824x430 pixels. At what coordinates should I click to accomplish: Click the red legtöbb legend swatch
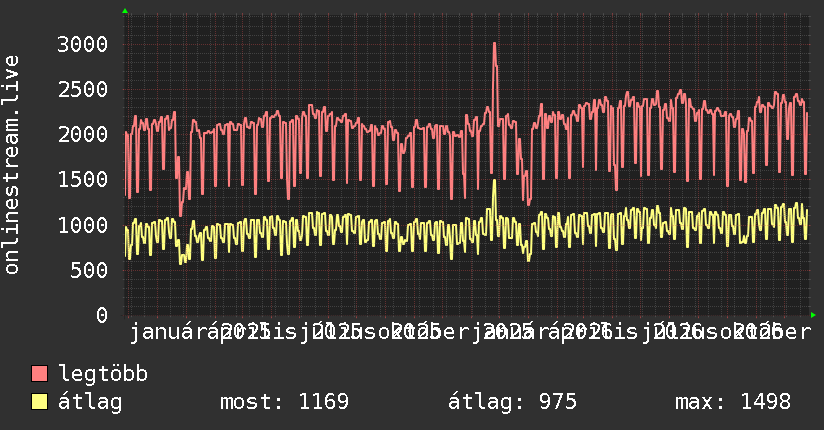tap(39, 373)
